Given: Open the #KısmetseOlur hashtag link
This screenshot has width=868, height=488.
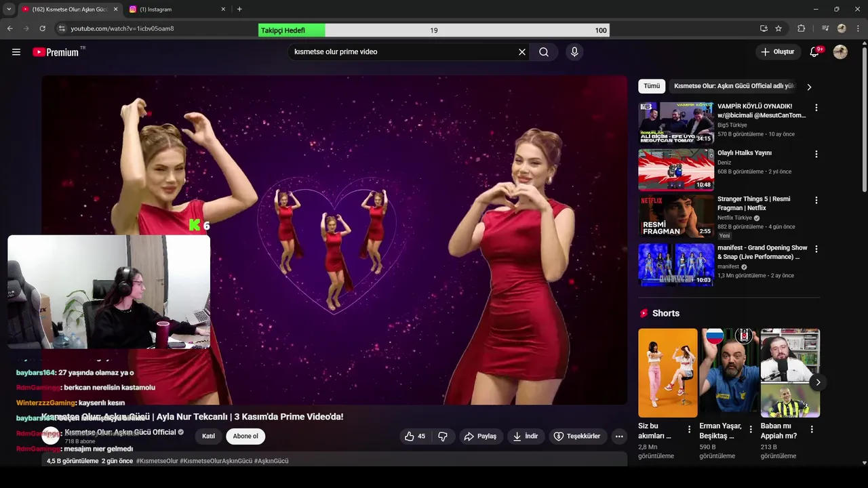Looking at the screenshot, I should tap(157, 461).
